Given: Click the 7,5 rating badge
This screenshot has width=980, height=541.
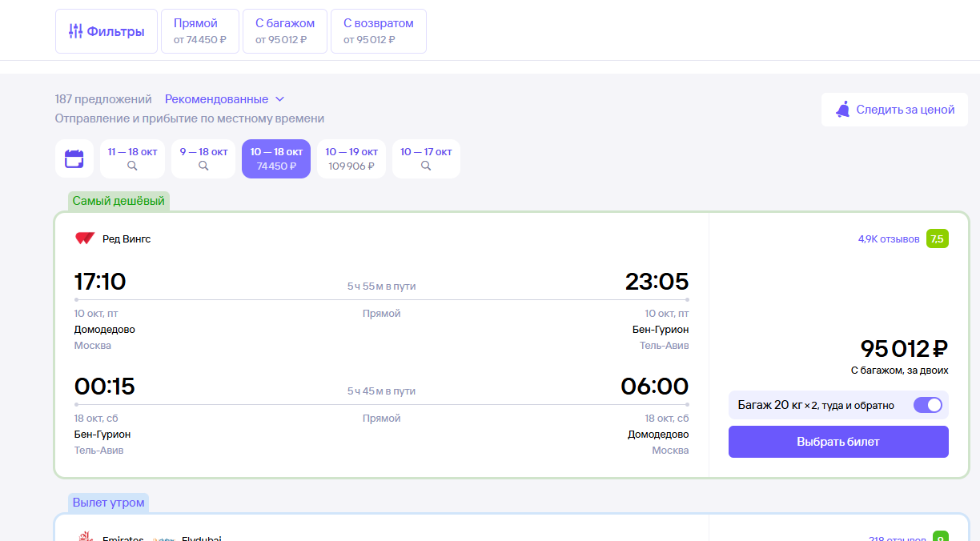Looking at the screenshot, I should (938, 238).
